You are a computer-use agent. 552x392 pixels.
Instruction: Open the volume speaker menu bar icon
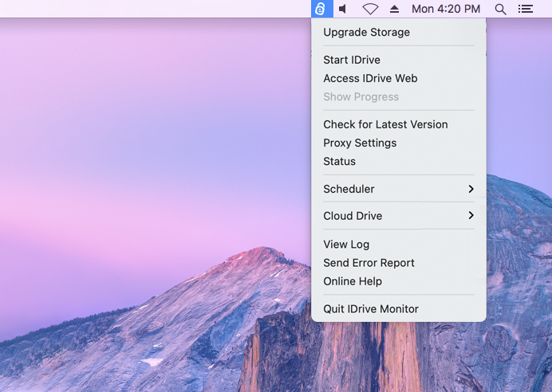(342, 9)
